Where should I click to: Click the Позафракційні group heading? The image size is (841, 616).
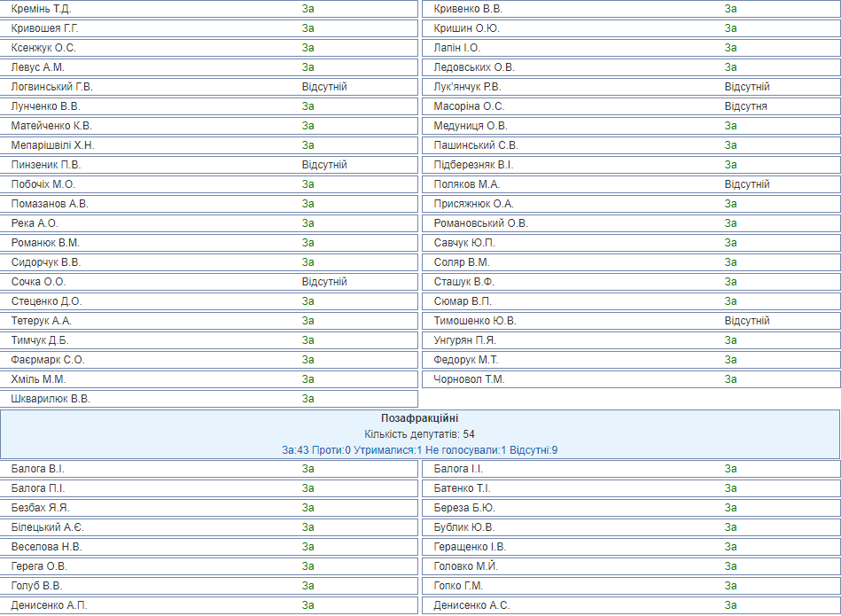[x=419, y=418]
